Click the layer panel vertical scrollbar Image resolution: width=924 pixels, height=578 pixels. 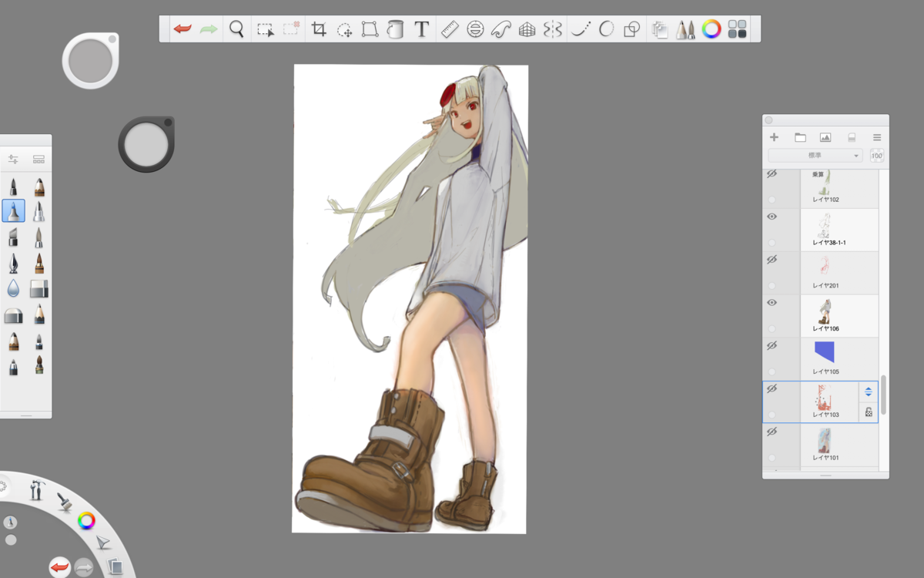click(884, 395)
